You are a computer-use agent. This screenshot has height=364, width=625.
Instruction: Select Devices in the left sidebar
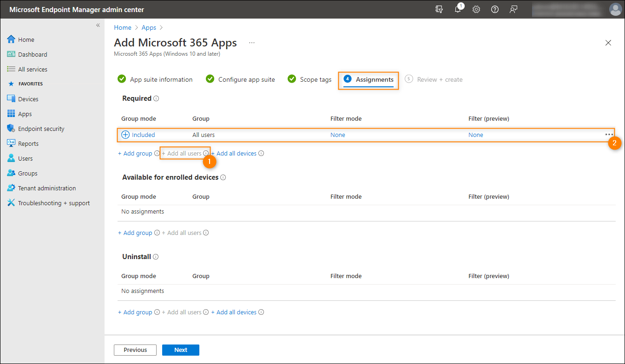28,98
